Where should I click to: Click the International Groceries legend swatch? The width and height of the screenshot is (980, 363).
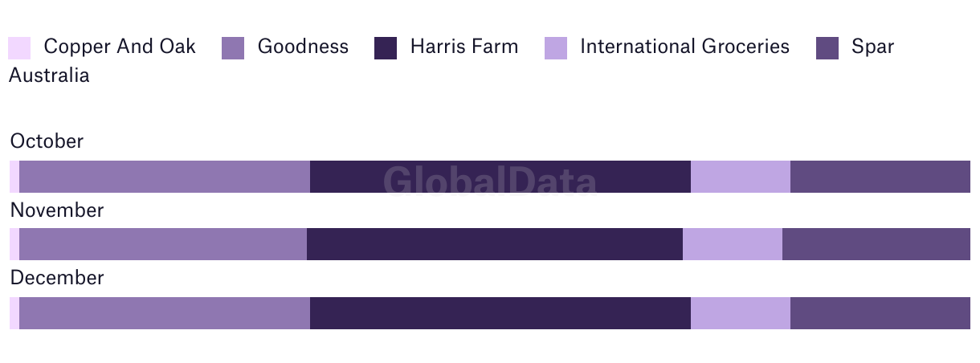tap(556, 48)
